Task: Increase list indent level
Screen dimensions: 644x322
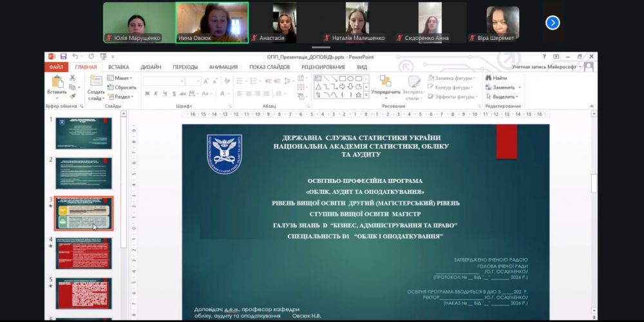Action: pyautogui.click(x=278, y=81)
